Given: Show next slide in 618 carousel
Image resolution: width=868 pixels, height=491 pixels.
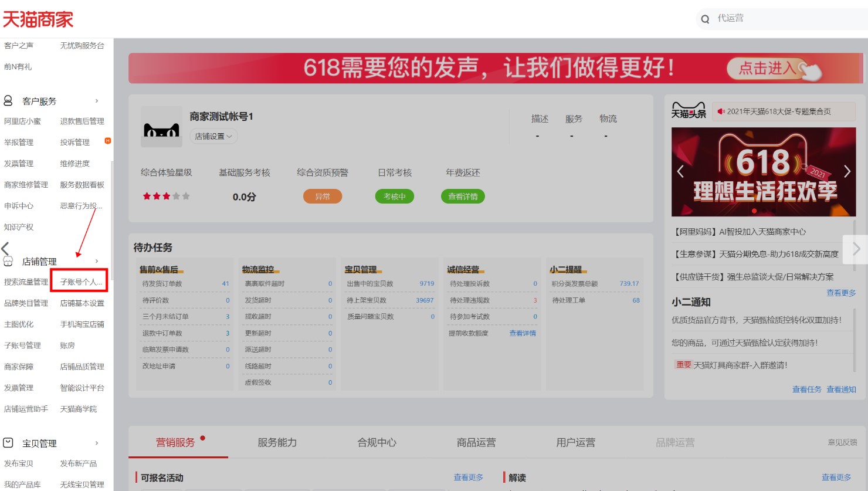Looking at the screenshot, I should (847, 171).
